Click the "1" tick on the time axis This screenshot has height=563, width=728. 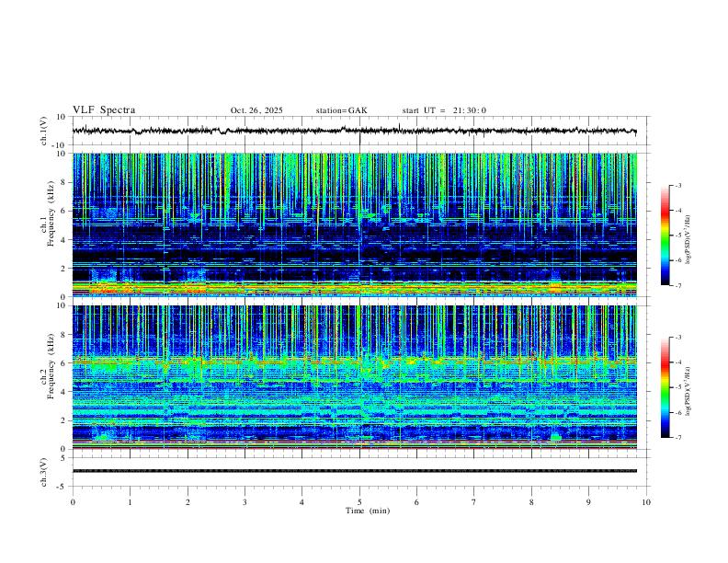130,502
